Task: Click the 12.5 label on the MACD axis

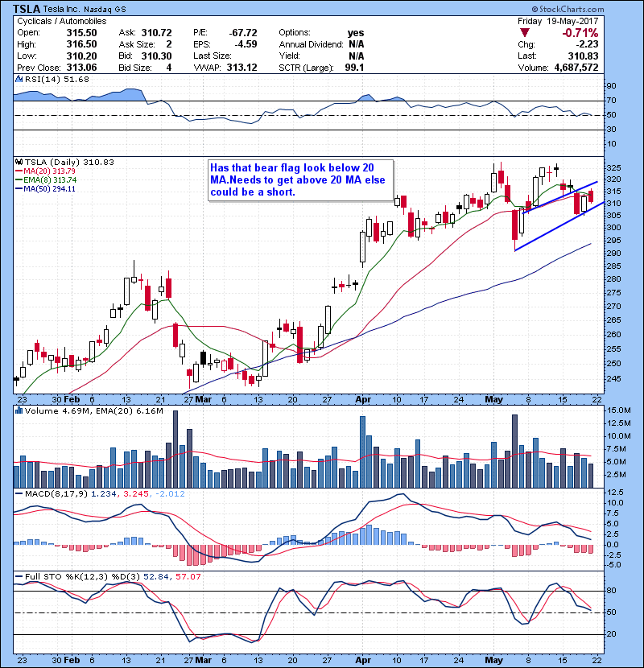Action: tap(614, 493)
